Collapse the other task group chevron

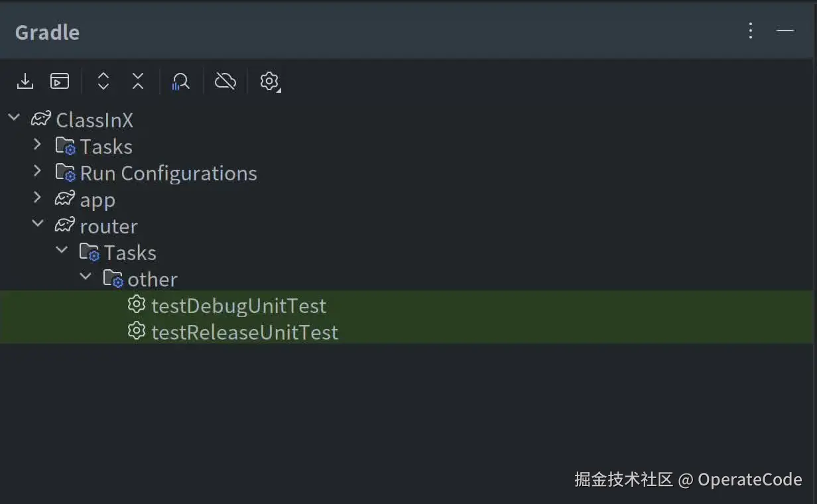point(86,277)
